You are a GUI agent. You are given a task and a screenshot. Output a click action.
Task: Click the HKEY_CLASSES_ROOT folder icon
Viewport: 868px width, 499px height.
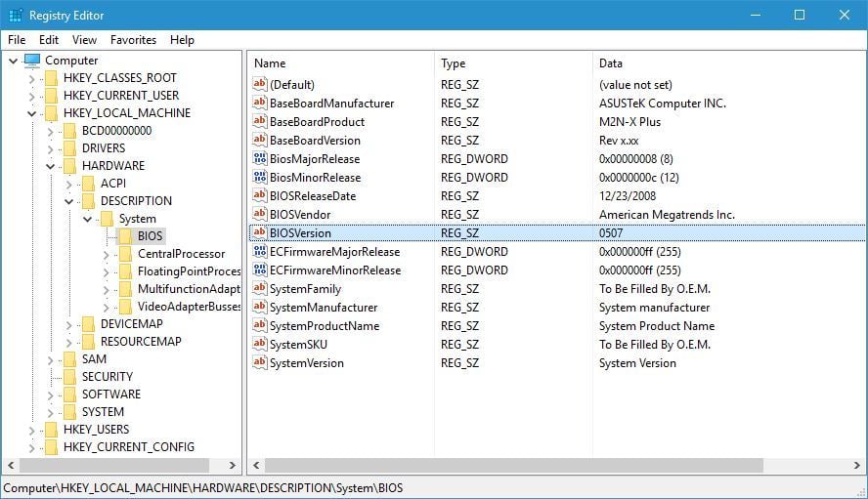pos(51,78)
